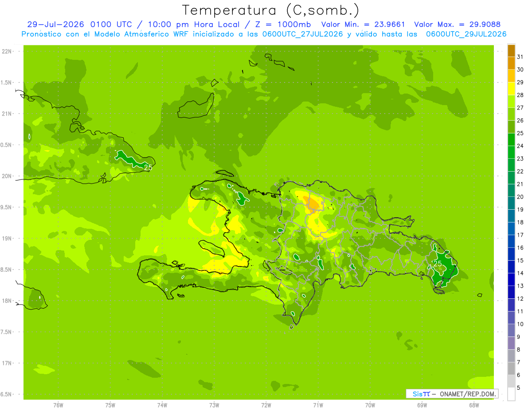Click the '20N' latitude axis label

pyautogui.click(x=8, y=176)
